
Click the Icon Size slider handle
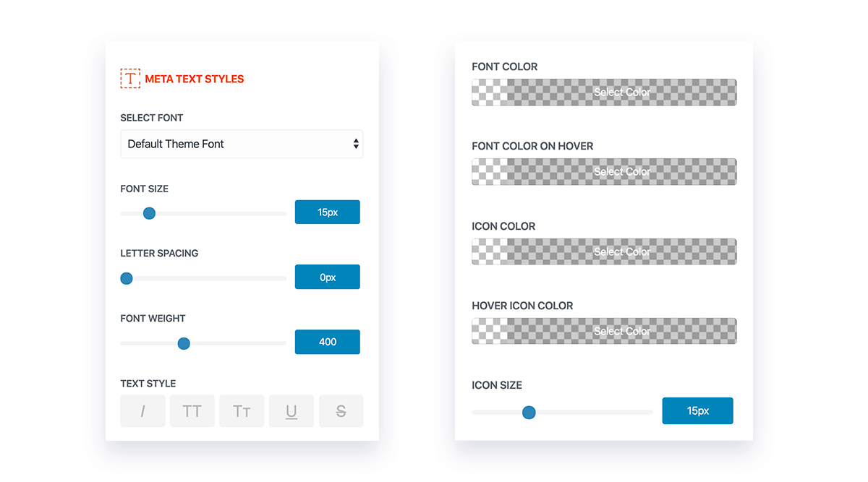tap(529, 413)
